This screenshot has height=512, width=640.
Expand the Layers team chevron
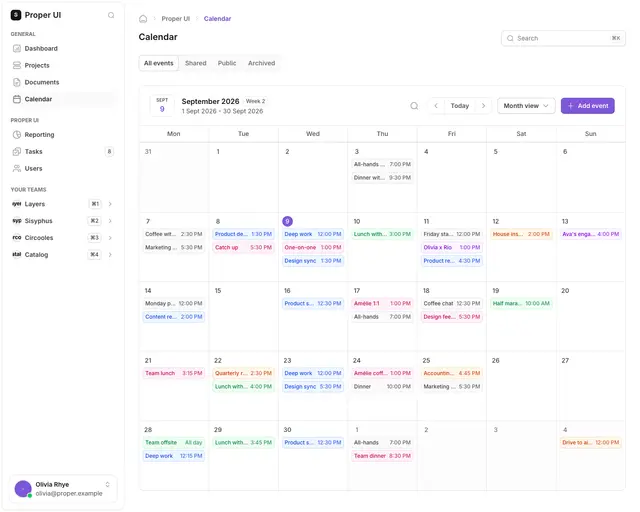111,206
